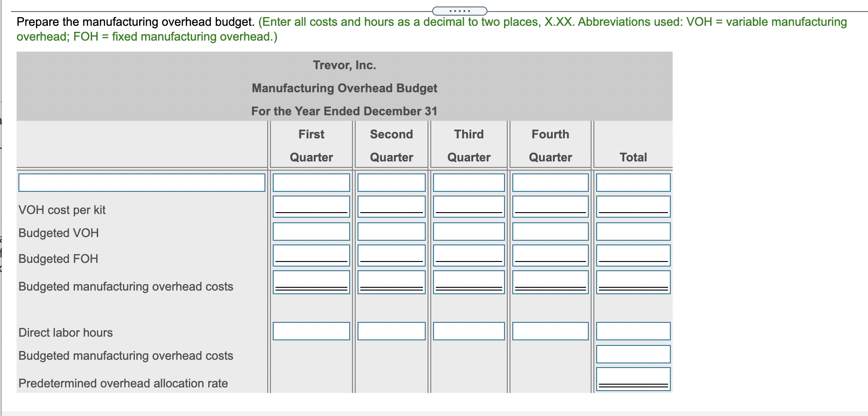The width and height of the screenshot is (868, 416).
Task: Activate Budgeted FOH Fourth Quarter cell
Action: click(x=551, y=256)
